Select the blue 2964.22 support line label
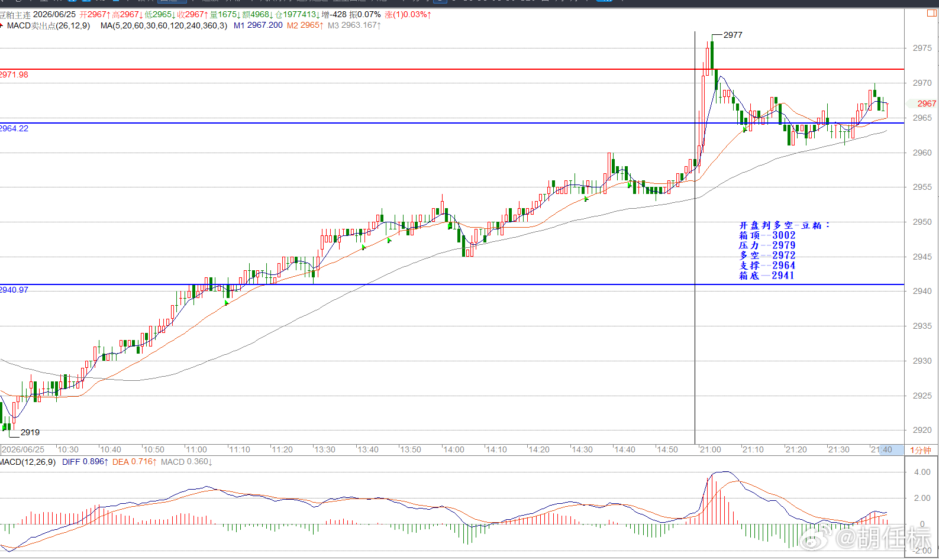Viewport: 939px width, 560px height. click(14, 128)
